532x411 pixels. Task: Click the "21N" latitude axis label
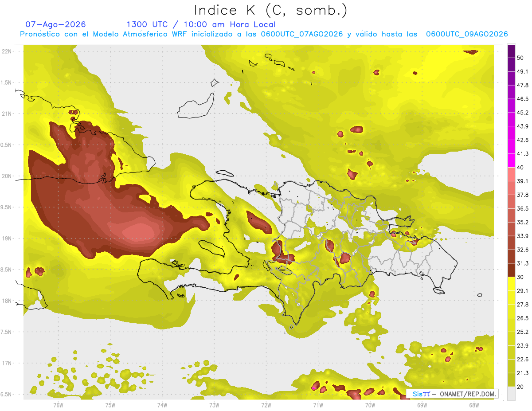[x=7, y=114]
